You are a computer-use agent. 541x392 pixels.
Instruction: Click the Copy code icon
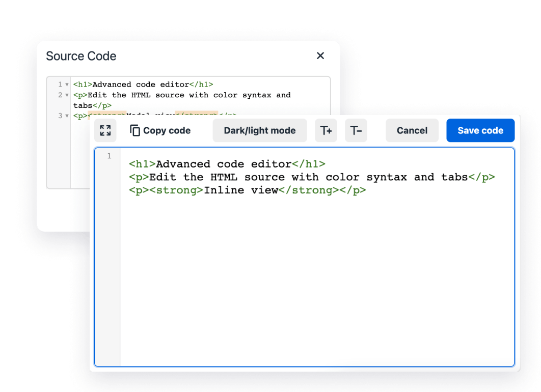[x=134, y=130]
